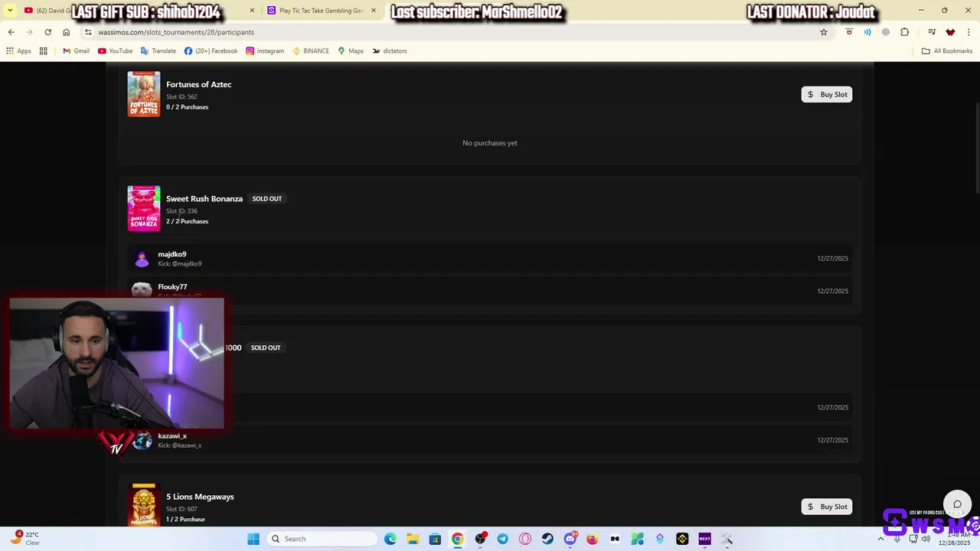Open Maps bookmark

click(x=351, y=51)
